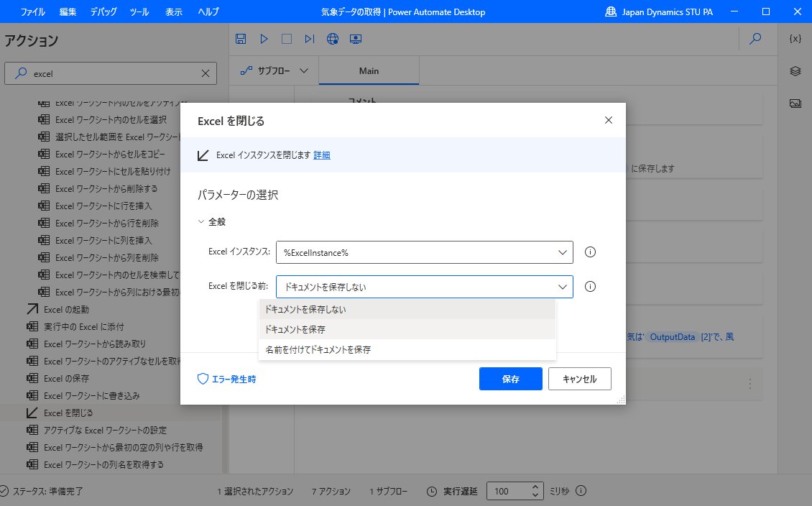
Task: Open the UI elements layers icon
Action: click(795, 71)
